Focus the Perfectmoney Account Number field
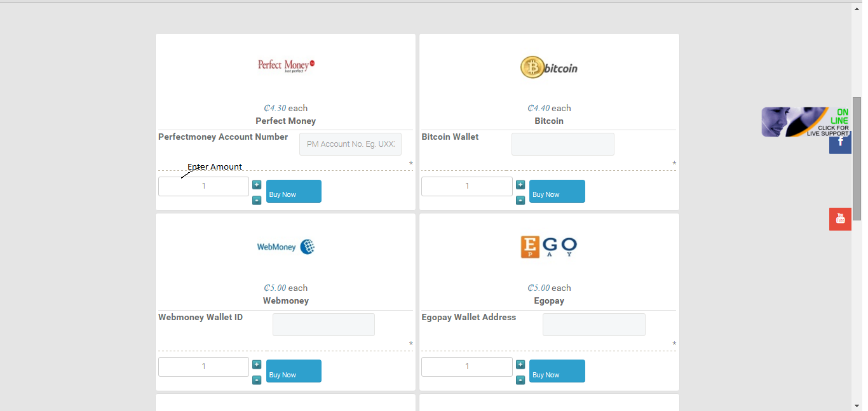The height and width of the screenshot is (411, 868). [x=350, y=144]
